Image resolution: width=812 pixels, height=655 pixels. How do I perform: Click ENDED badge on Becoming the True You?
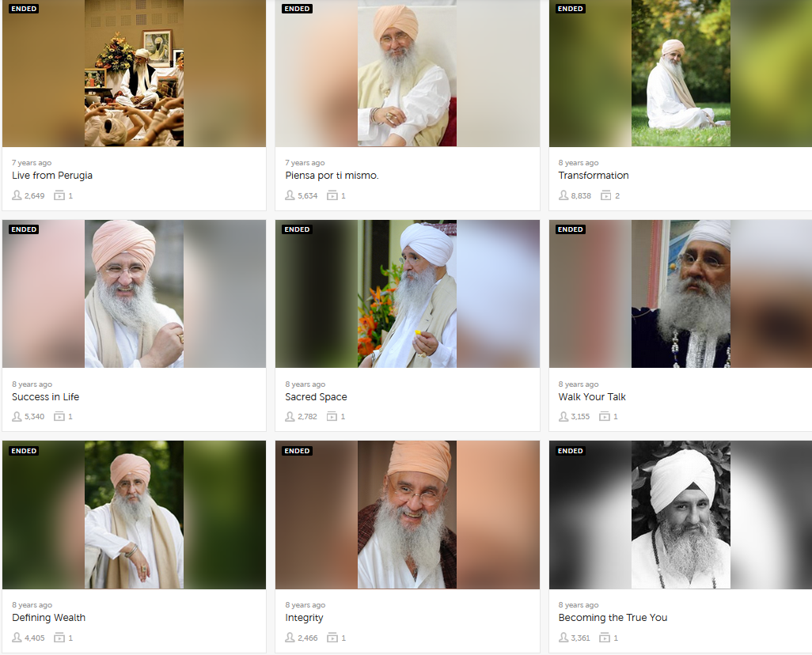(570, 450)
